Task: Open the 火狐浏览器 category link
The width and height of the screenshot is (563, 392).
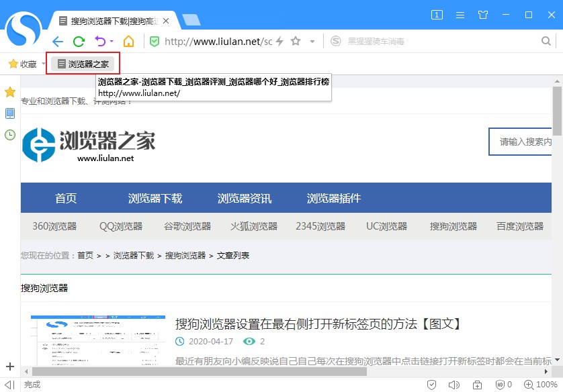Action: click(x=254, y=226)
